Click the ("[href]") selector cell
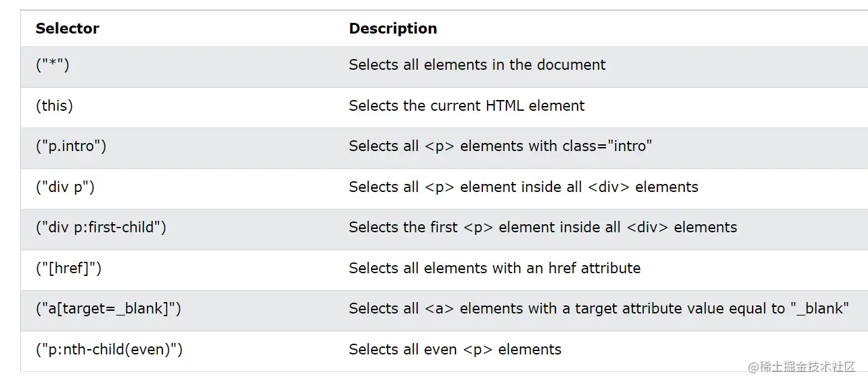Screen dimensions: 868x386 click(x=68, y=269)
